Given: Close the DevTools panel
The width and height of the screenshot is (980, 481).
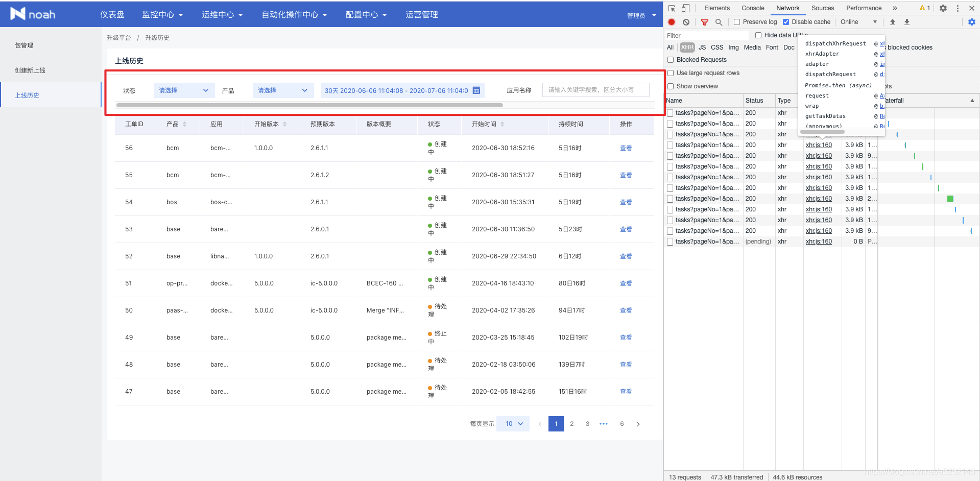Looking at the screenshot, I should click(972, 8).
